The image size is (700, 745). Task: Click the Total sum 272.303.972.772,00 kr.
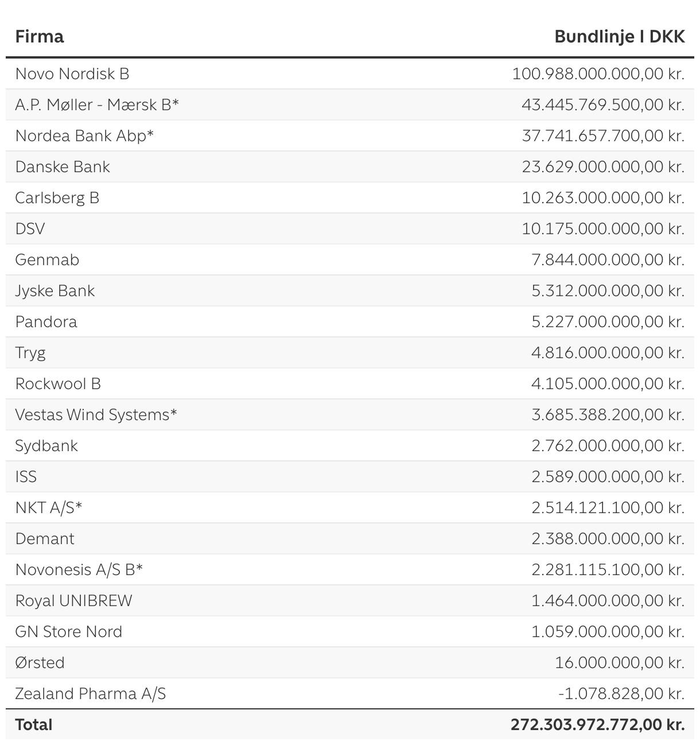click(x=597, y=725)
